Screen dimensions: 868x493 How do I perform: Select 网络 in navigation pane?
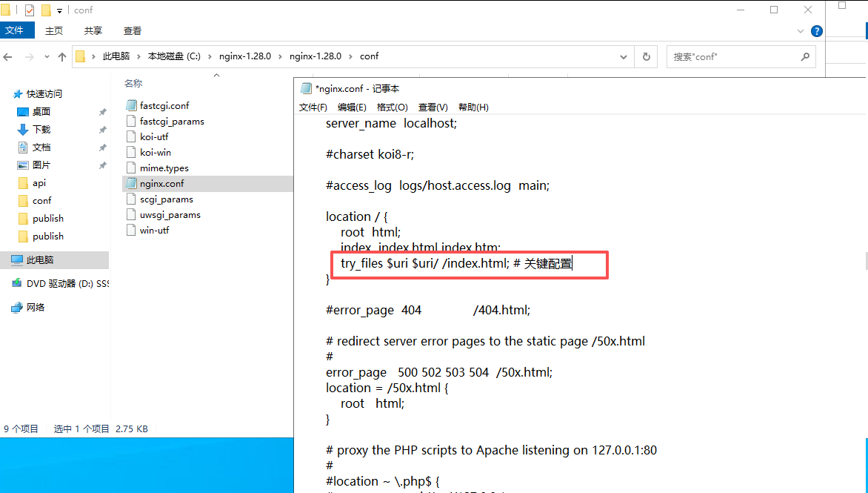coord(36,308)
